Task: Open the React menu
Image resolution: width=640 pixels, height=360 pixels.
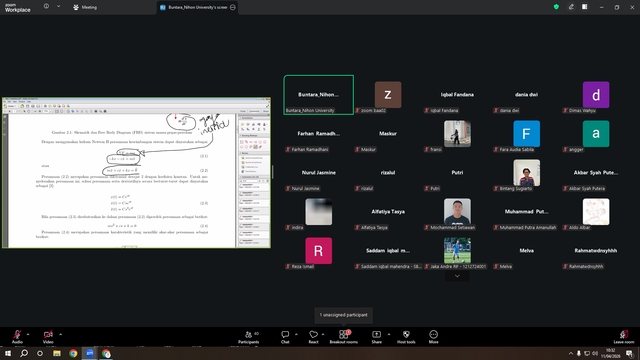Action: 313,337
